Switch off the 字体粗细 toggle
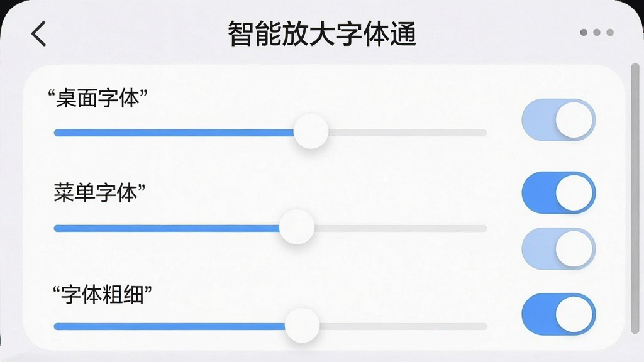 (558, 314)
